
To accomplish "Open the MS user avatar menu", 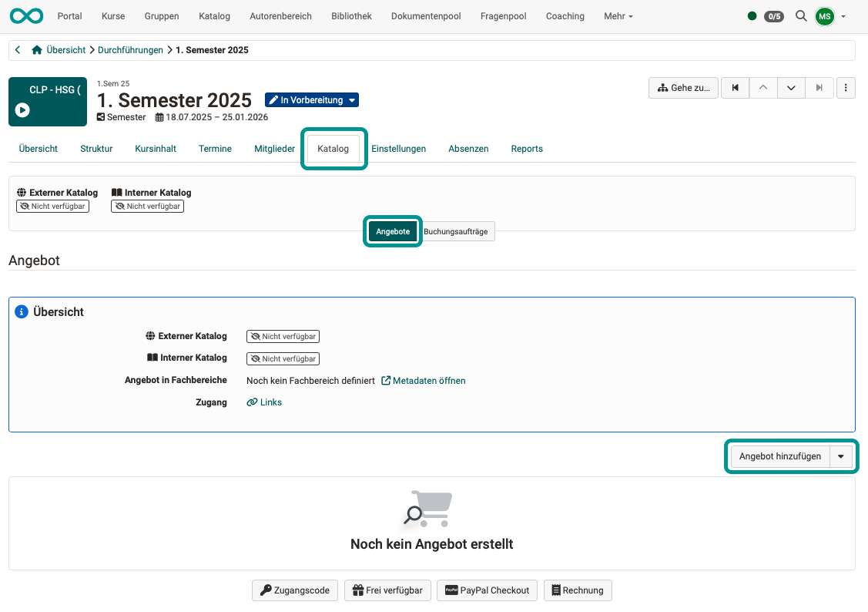I will (823, 15).
